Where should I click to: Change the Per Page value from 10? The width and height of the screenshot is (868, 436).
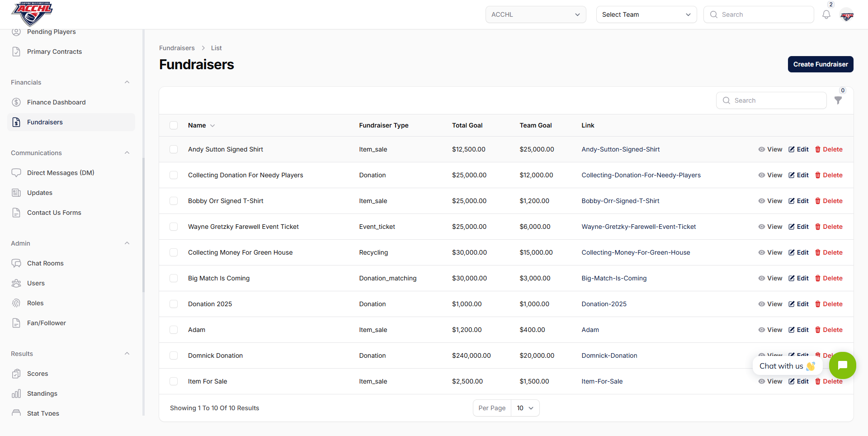click(x=524, y=408)
